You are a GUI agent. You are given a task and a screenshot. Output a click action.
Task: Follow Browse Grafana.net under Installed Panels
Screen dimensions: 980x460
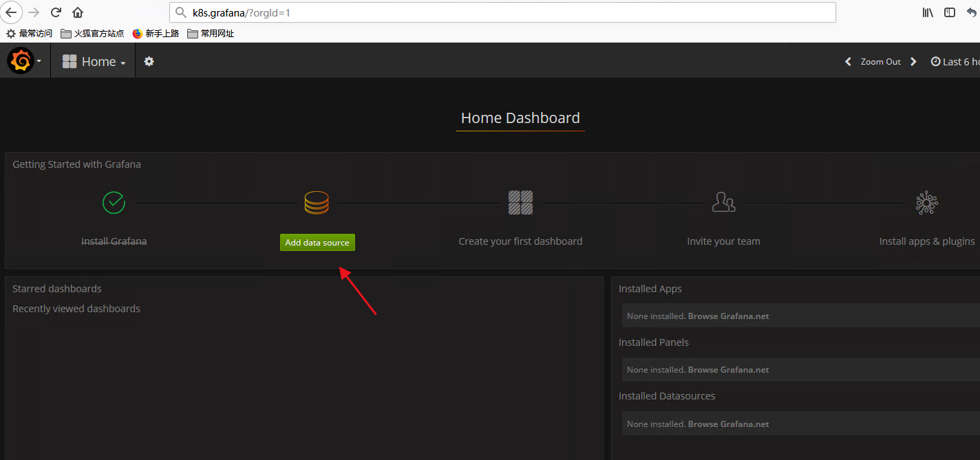pyautogui.click(x=728, y=370)
